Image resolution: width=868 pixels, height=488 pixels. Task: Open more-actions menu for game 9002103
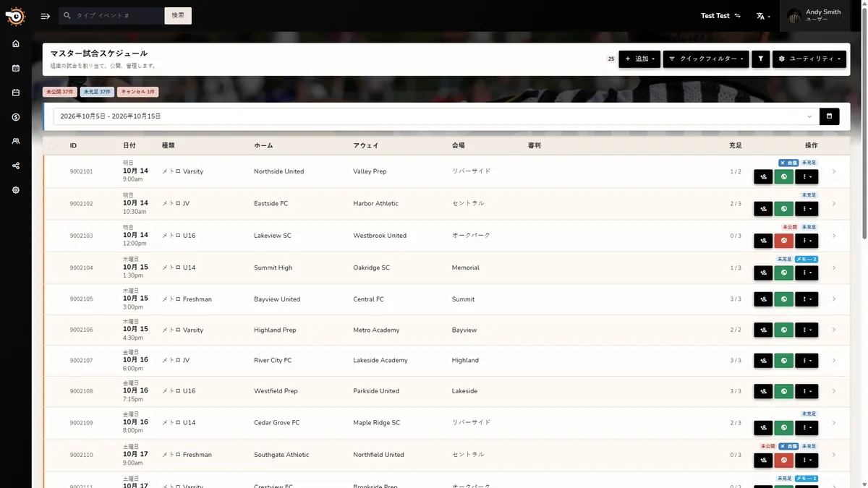[x=807, y=241]
